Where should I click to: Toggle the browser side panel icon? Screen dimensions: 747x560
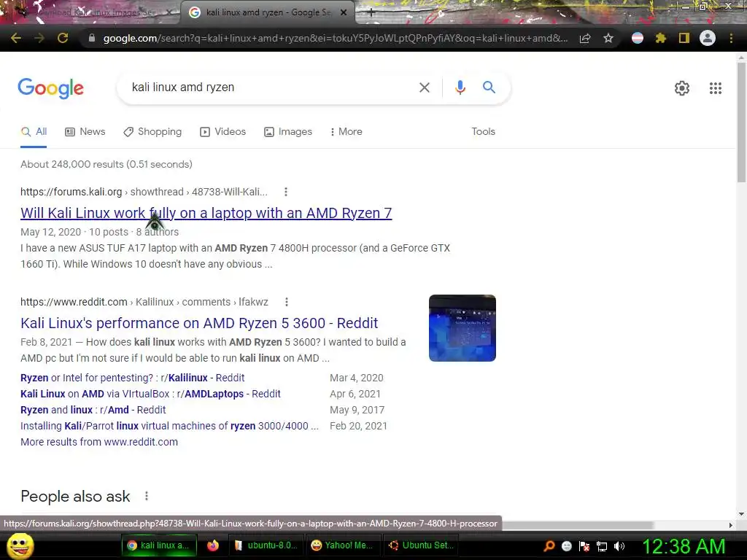pos(684,38)
